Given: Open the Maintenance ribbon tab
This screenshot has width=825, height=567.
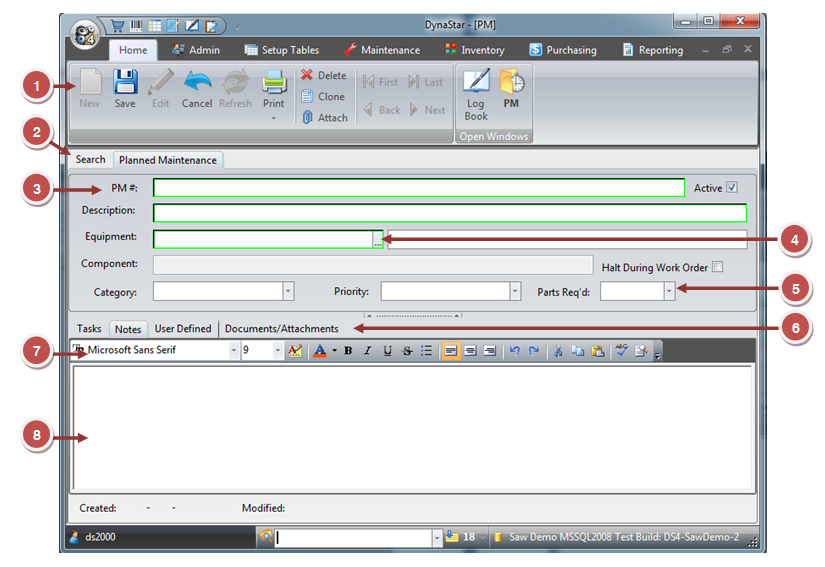Looking at the screenshot, I should pyautogui.click(x=381, y=50).
